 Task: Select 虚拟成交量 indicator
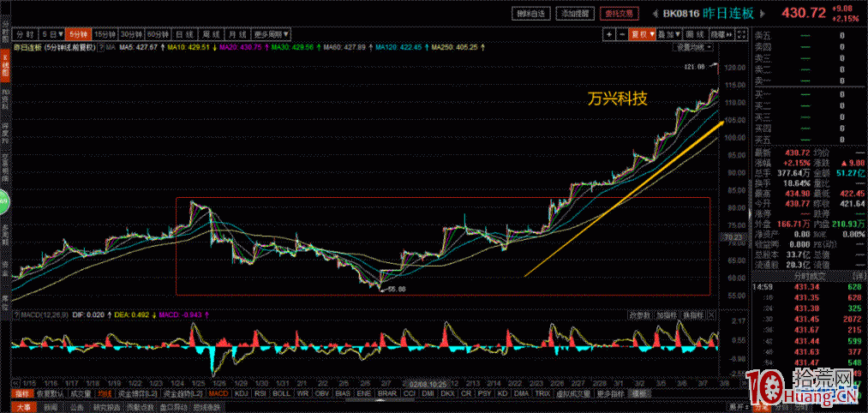[573, 393]
